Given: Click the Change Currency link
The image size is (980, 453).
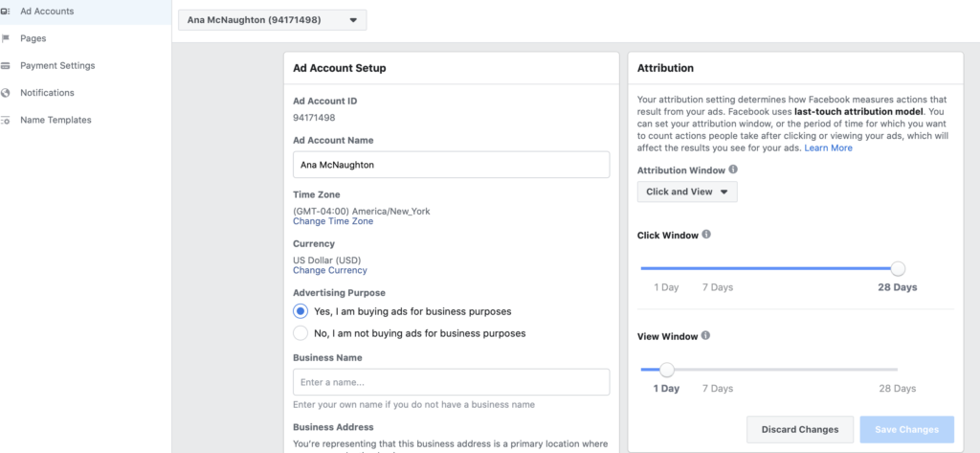Looking at the screenshot, I should click(329, 271).
